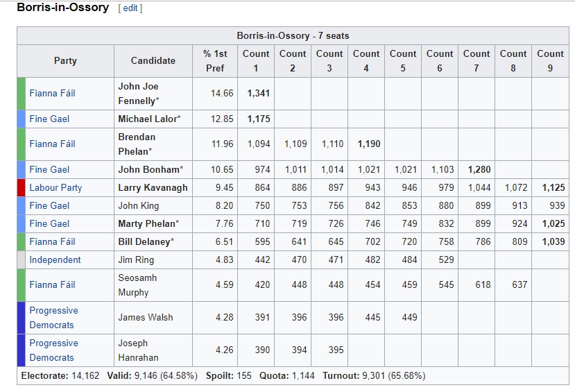Click the Count 5 column header

click(x=403, y=61)
